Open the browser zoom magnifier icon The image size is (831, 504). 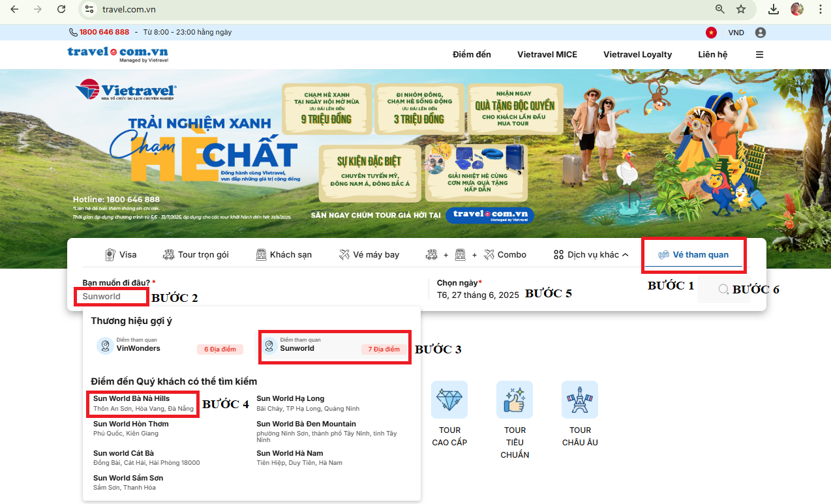click(720, 9)
